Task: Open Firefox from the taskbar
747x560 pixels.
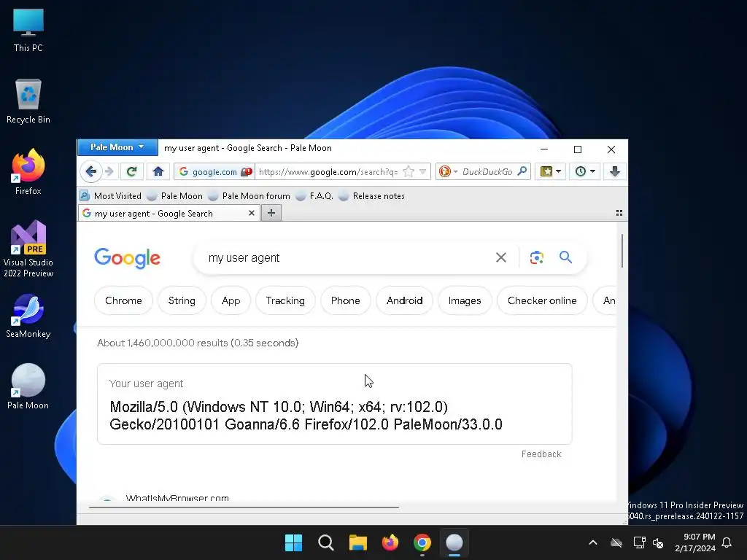Action: pos(390,542)
